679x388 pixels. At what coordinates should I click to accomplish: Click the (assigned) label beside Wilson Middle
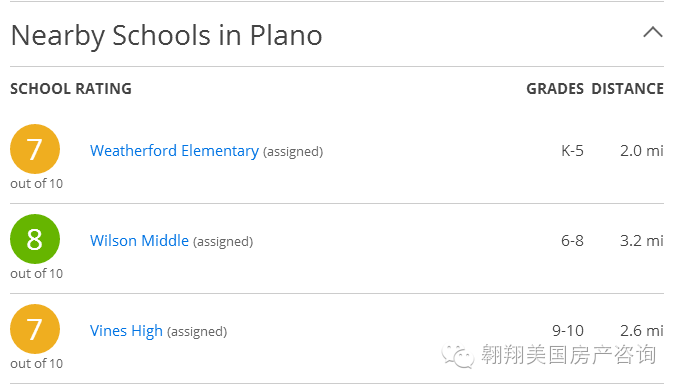(x=223, y=242)
